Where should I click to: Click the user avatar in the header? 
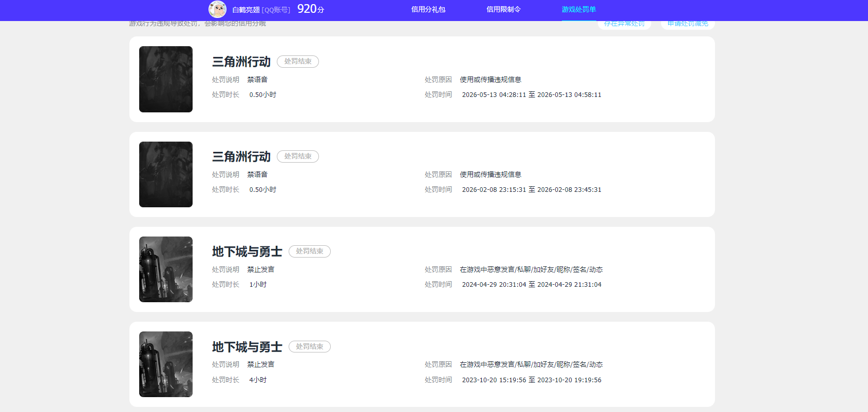[217, 9]
